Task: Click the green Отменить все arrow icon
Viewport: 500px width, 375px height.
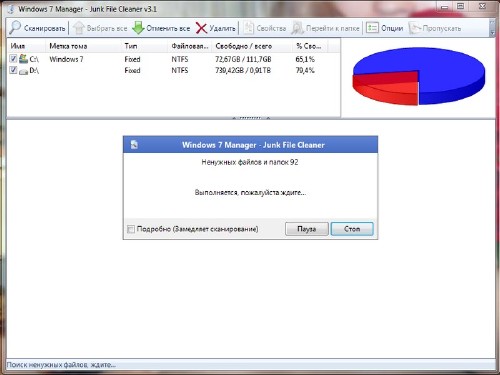Action: click(138, 28)
